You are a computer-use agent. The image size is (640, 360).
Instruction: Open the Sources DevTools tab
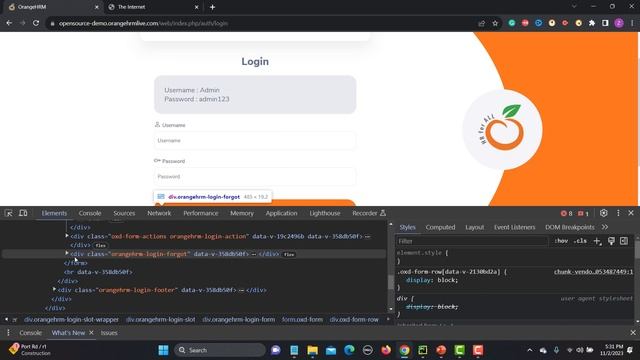(x=124, y=213)
